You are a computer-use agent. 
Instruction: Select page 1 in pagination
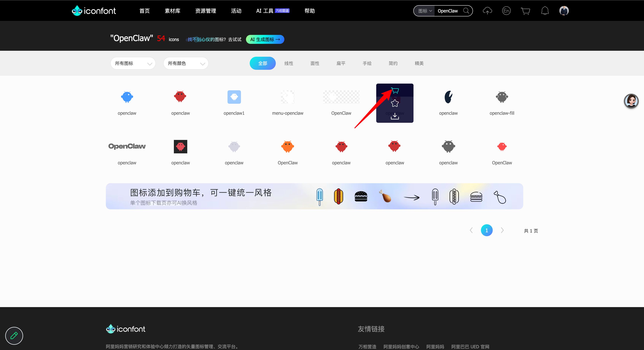487,230
